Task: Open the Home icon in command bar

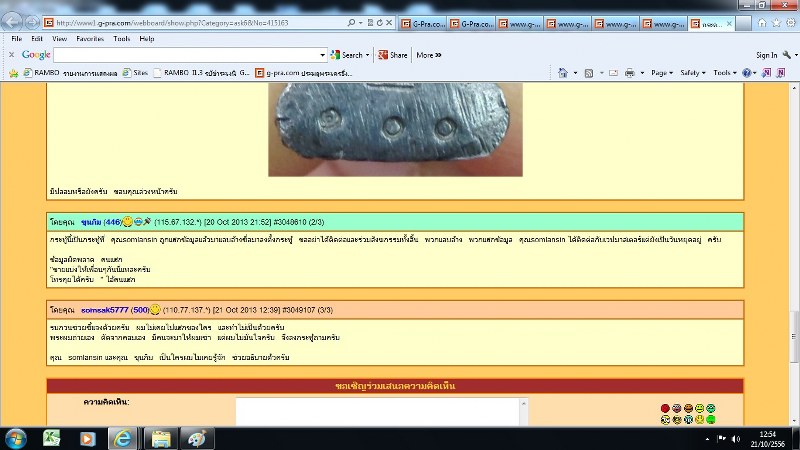Action: tap(562, 73)
